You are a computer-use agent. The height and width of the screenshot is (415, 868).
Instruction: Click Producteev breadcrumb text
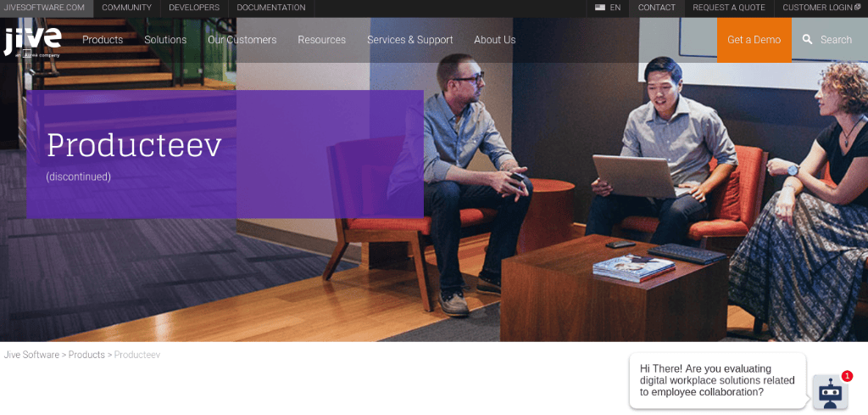pyautogui.click(x=137, y=355)
